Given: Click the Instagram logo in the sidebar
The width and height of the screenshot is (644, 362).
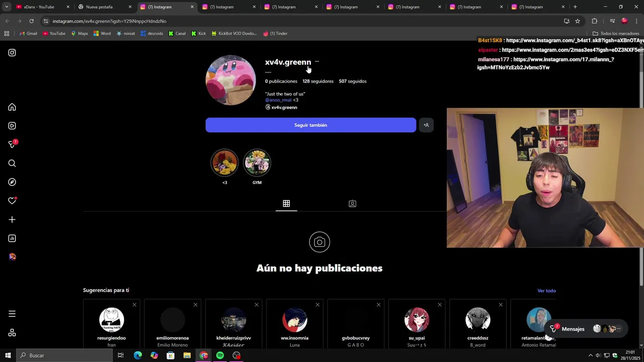Looking at the screenshot, I should [x=12, y=52].
